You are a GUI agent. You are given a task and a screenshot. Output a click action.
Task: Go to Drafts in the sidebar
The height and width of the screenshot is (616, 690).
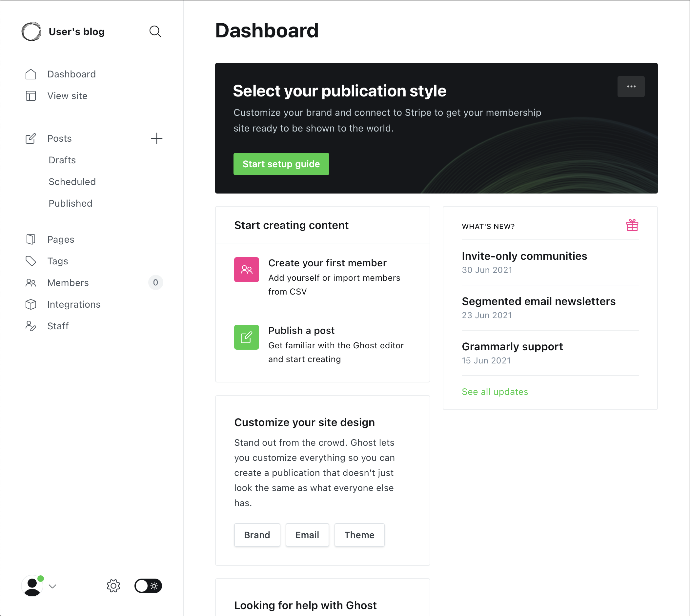pos(62,160)
